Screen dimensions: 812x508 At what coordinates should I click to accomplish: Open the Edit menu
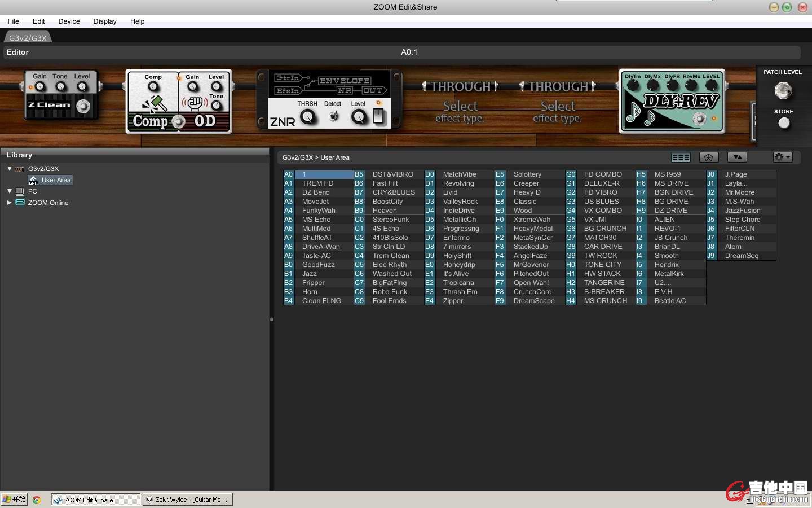pos(39,21)
